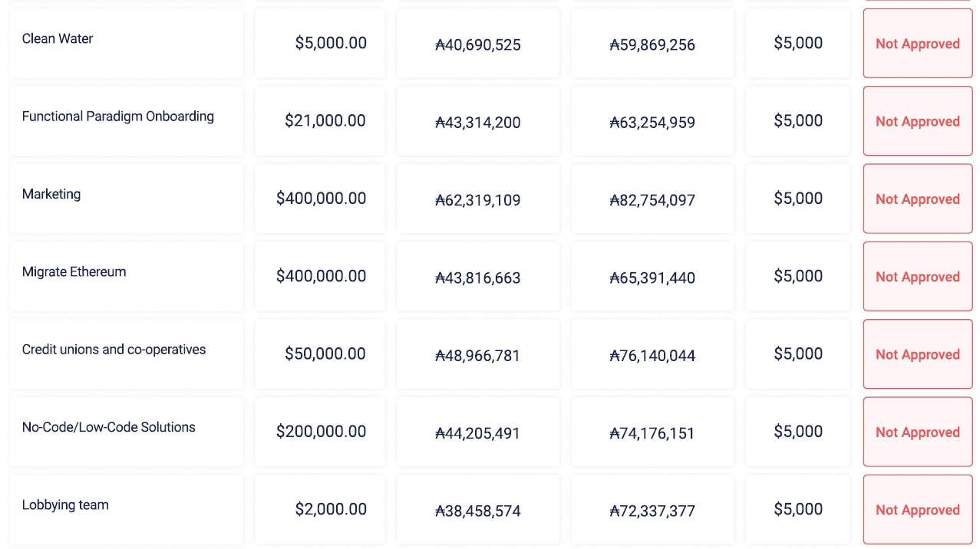Open the Migrate Ethereum proposal
Screen dimensions: 980x549
(x=74, y=271)
